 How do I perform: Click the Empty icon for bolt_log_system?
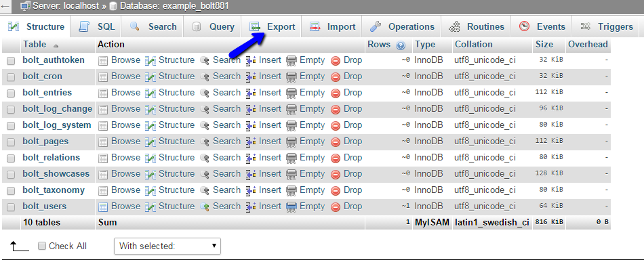tap(291, 125)
